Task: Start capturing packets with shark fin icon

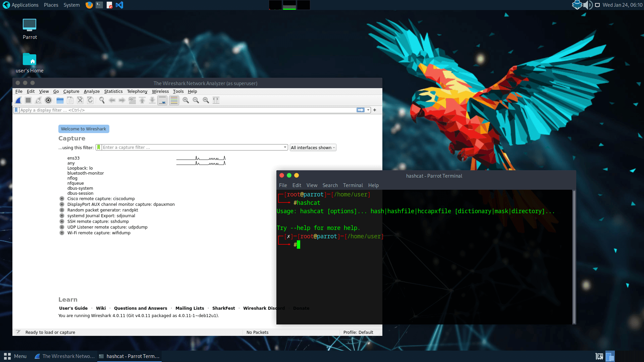Action: coord(18,100)
